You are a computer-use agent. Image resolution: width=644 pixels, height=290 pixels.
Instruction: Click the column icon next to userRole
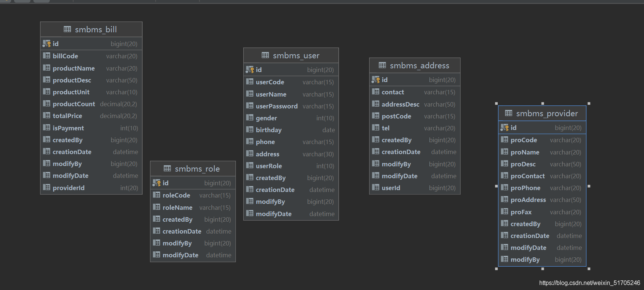(x=250, y=166)
